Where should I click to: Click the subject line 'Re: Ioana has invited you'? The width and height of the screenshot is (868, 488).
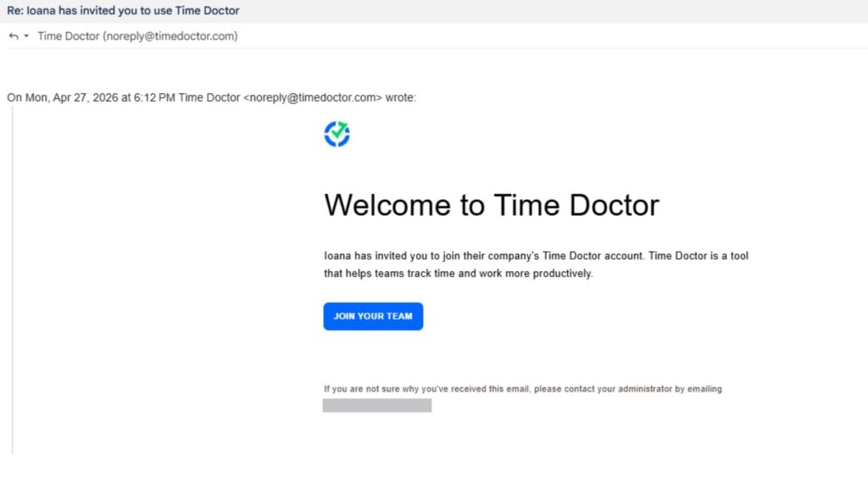123,10
